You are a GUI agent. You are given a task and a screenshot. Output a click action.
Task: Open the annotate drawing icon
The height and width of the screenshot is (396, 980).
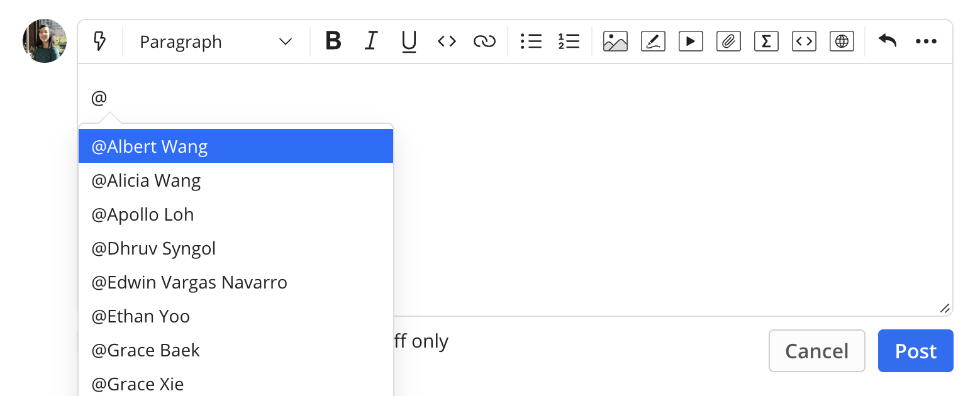(653, 41)
